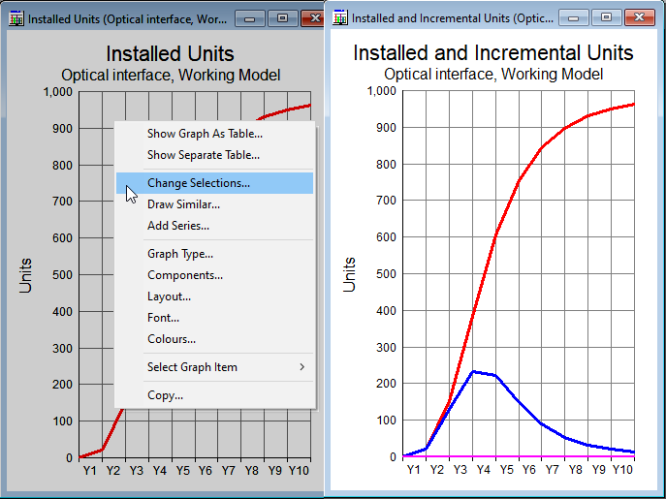Select Components in the context menu
The width and height of the screenshot is (666, 499).
coord(185,275)
